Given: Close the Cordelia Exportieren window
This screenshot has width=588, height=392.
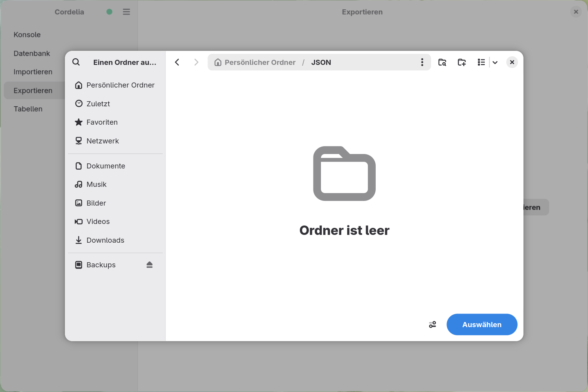Looking at the screenshot, I should [576, 12].
